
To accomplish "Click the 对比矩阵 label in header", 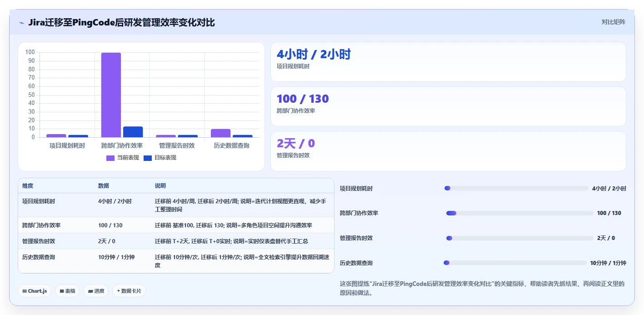I will click(613, 22).
